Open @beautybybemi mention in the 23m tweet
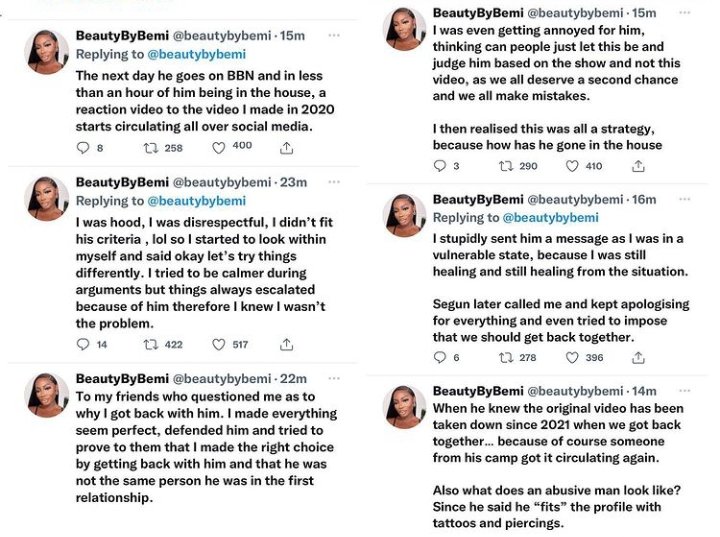720x537 pixels. [198, 201]
